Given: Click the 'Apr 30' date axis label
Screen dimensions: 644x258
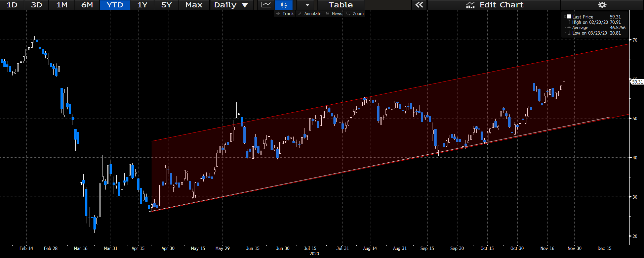Looking at the screenshot, I should coord(168,248).
